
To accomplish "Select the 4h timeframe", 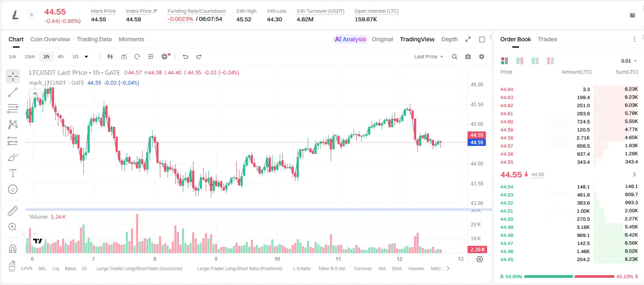I will coord(60,57).
